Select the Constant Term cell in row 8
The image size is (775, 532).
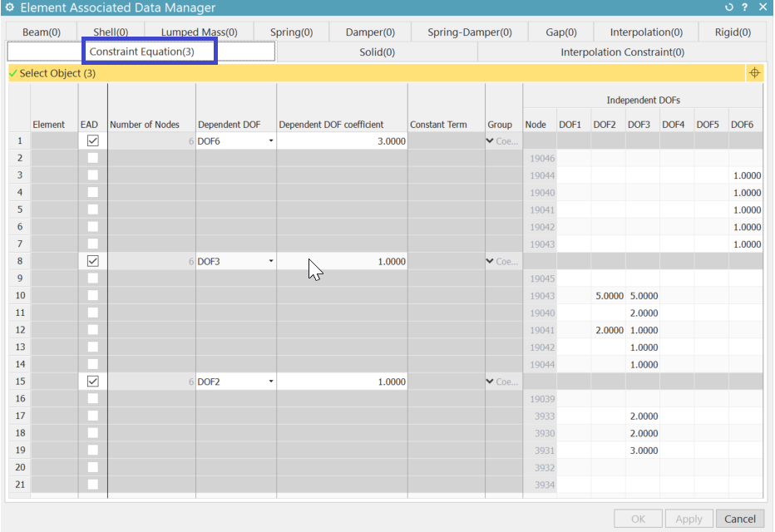(447, 260)
